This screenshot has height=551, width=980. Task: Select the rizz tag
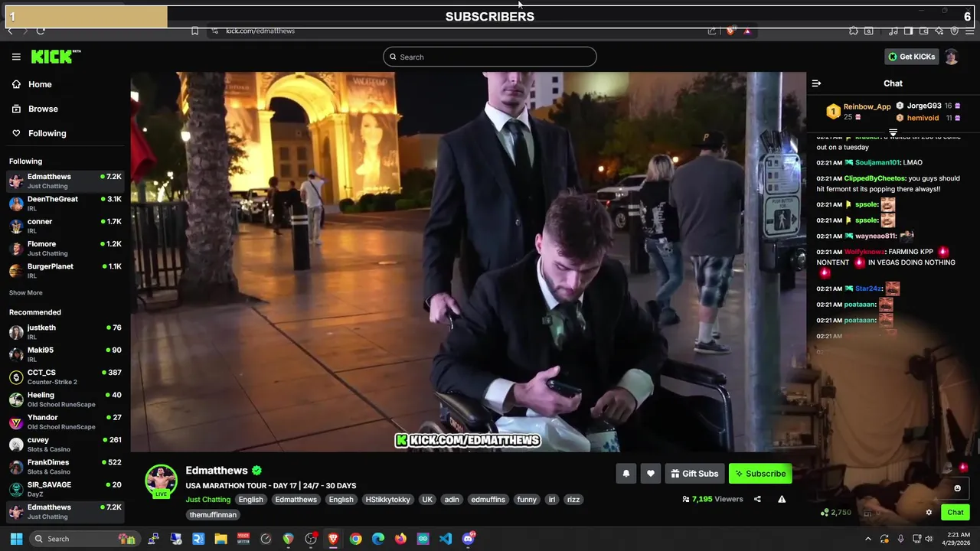point(573,499)
